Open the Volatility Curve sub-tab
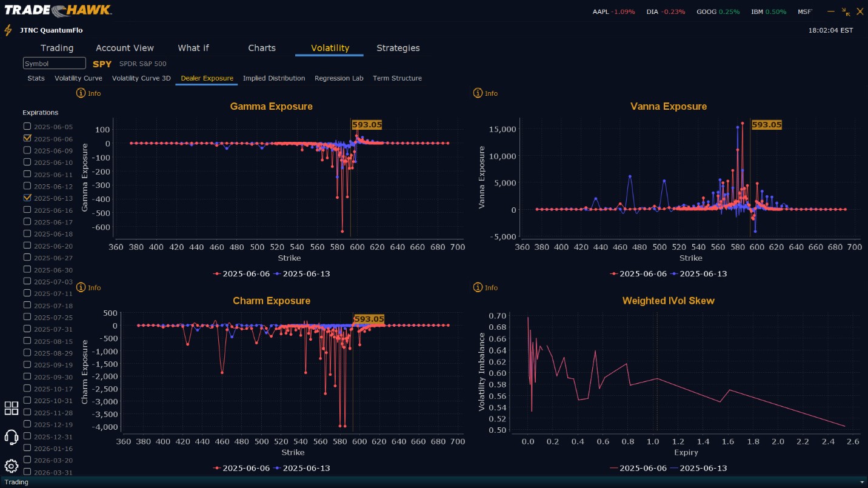 78,78
